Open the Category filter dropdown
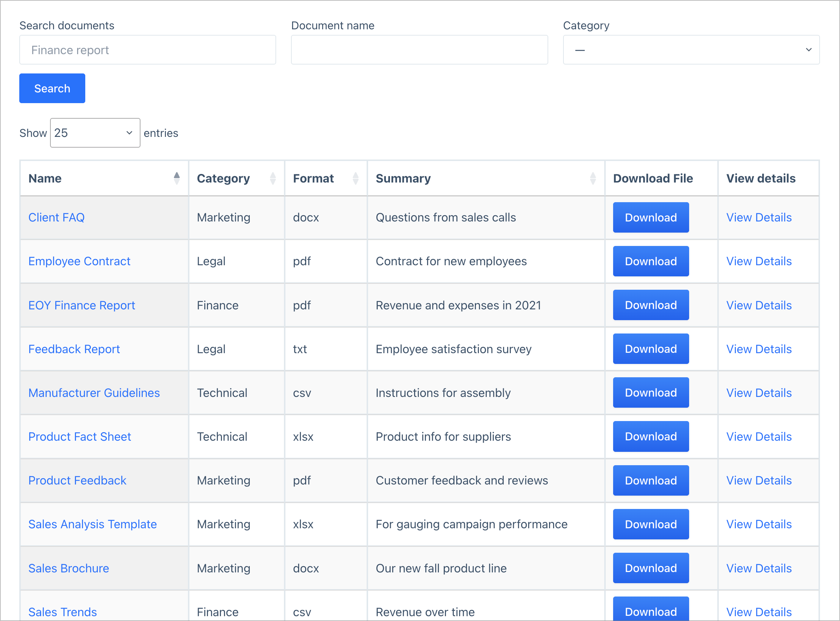 tap(691, 50)
